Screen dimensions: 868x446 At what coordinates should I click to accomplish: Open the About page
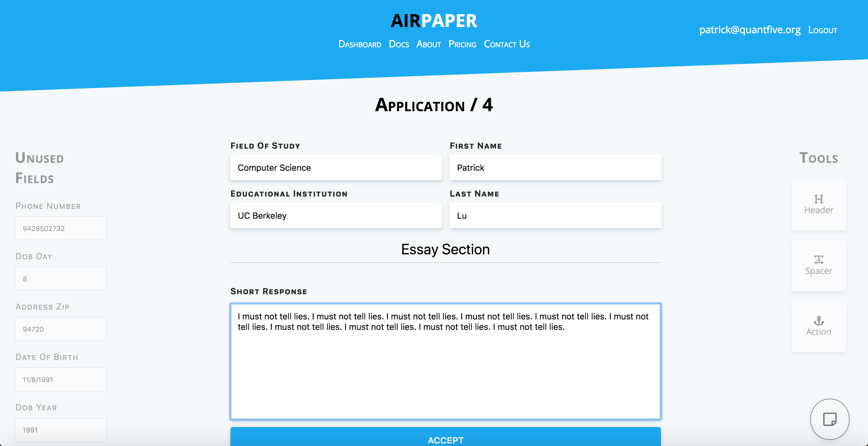428,44
